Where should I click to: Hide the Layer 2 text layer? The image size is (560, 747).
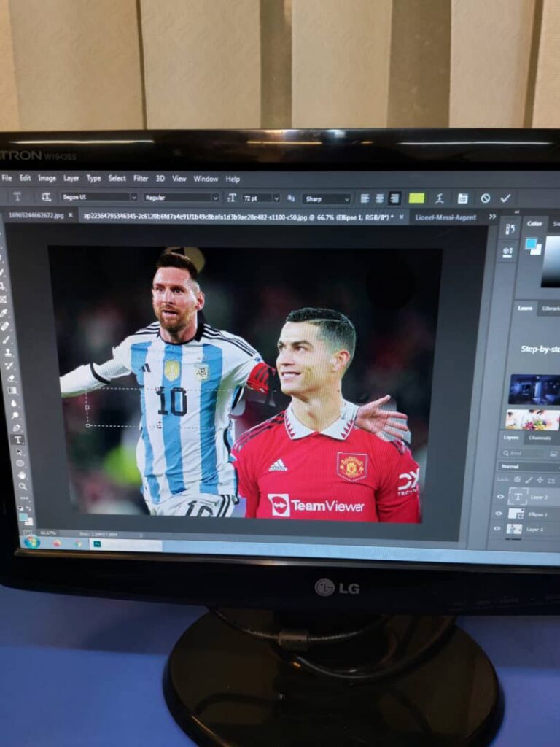[x=500, y=497]
